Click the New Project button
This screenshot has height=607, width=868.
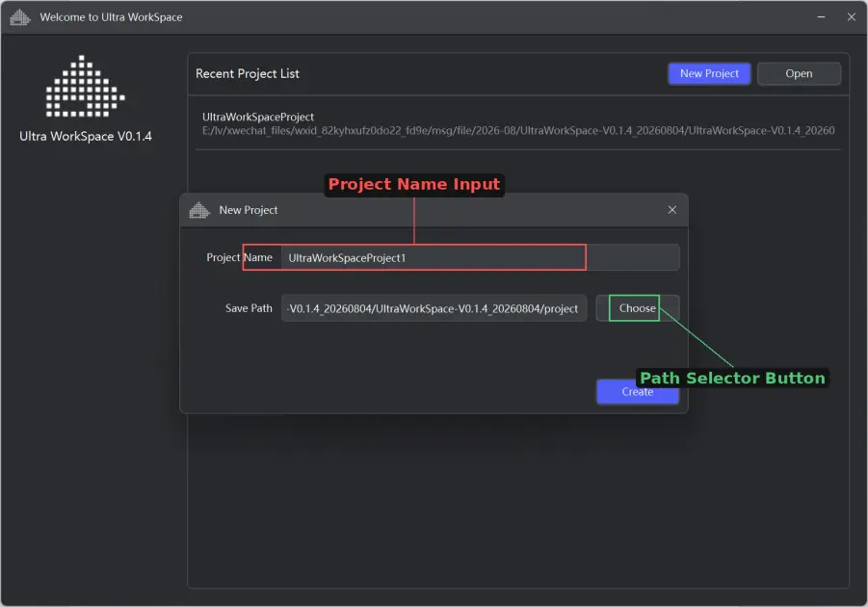click(x=709, y=73)
